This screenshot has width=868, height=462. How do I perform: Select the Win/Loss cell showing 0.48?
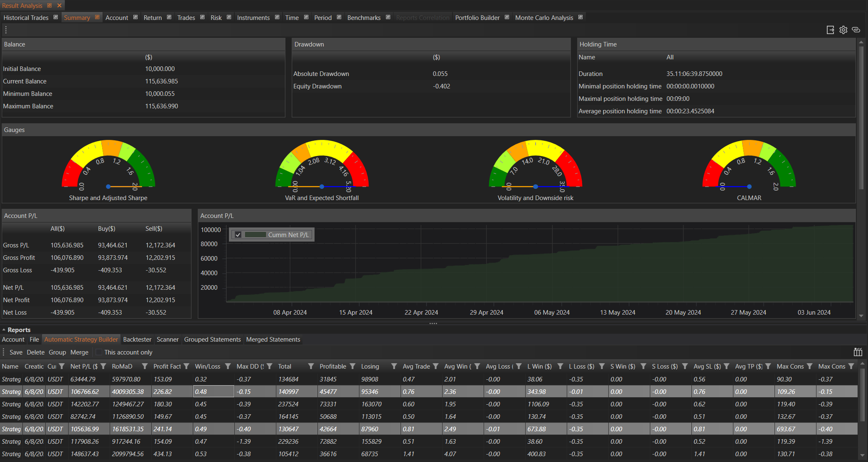(x=214, y=391)
